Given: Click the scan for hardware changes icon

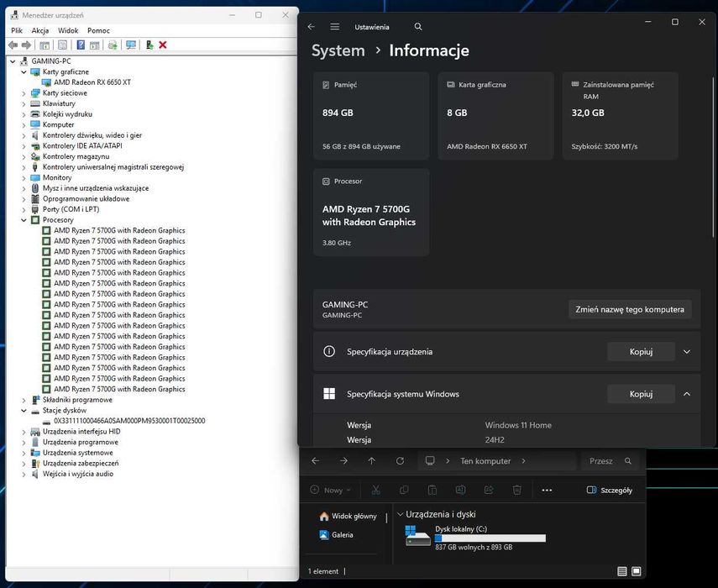Looking at the screenshot, I should (x=130, y=45).
